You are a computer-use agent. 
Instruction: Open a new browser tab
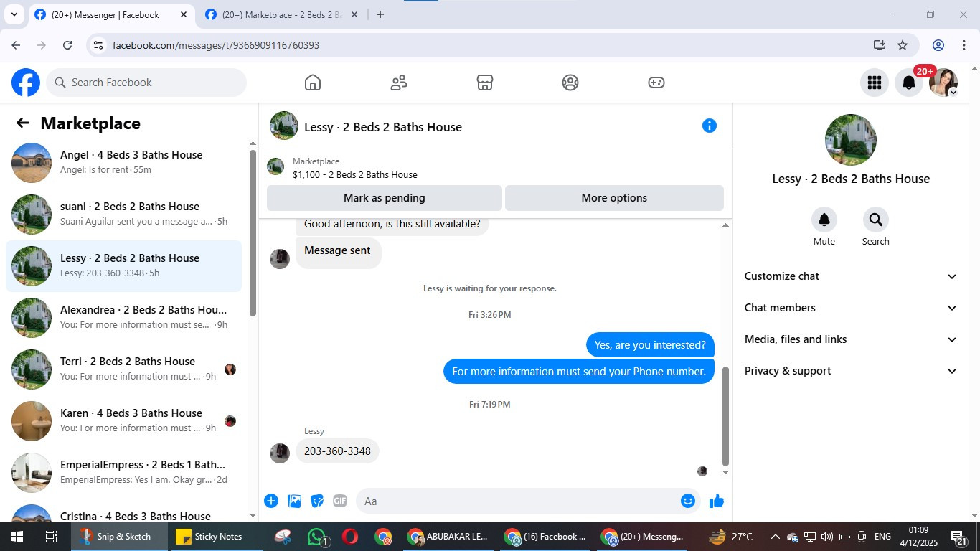point(380,14)
